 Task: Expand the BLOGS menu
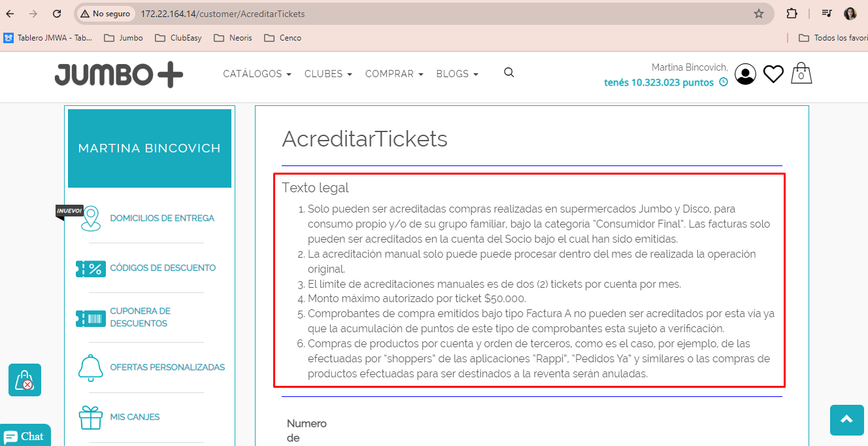pos(457,74)
